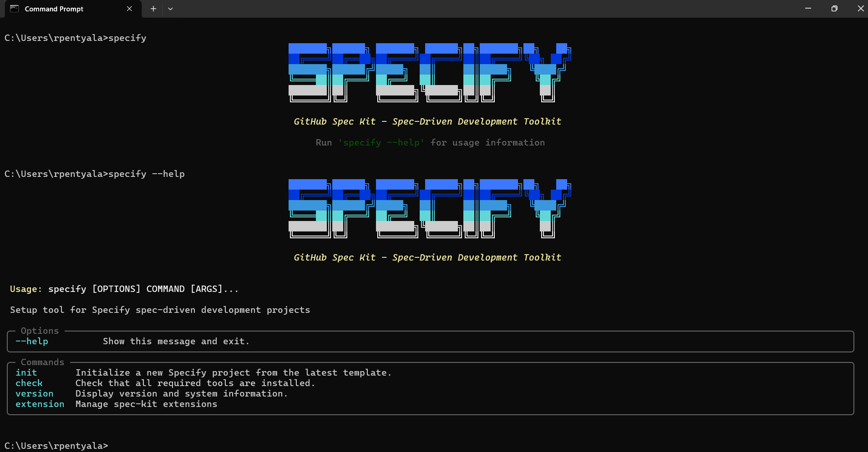868x452 pixels.
Task: Click the 'extension' command name
Action: pos(40,404)
